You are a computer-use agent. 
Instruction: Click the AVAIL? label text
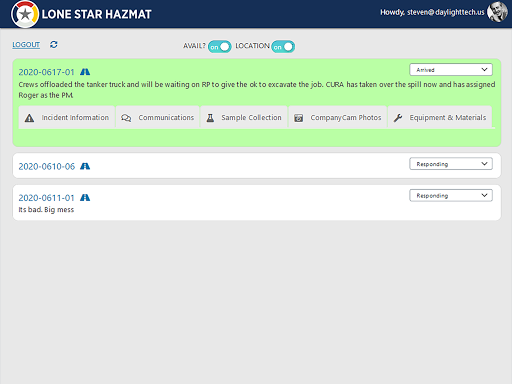coord(194,46)
